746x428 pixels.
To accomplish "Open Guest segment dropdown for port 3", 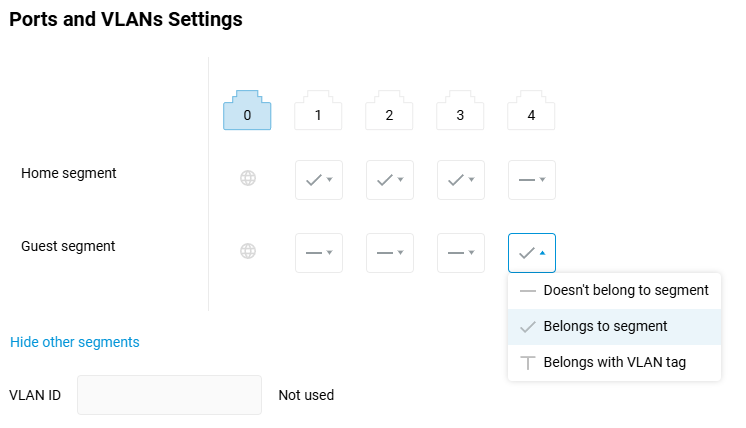I will [461, 253].
